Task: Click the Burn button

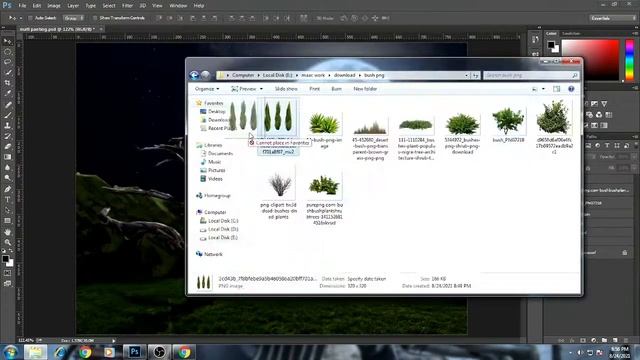Action: click(x=336, y=89)
